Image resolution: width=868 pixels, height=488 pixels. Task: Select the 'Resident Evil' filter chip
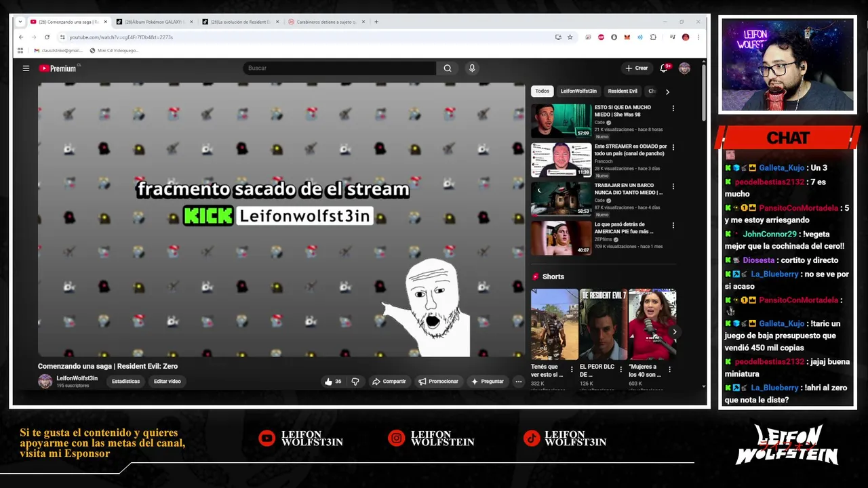(623, 91)
